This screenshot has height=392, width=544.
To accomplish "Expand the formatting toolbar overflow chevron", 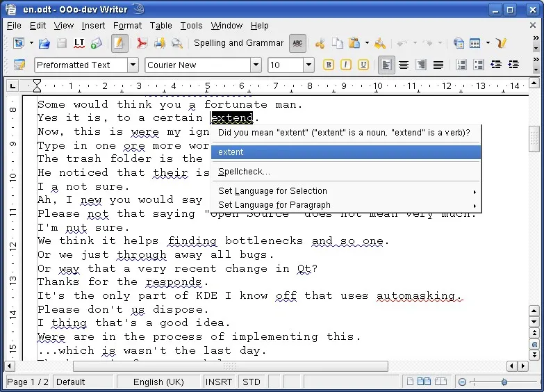I will tap(536, 59).
